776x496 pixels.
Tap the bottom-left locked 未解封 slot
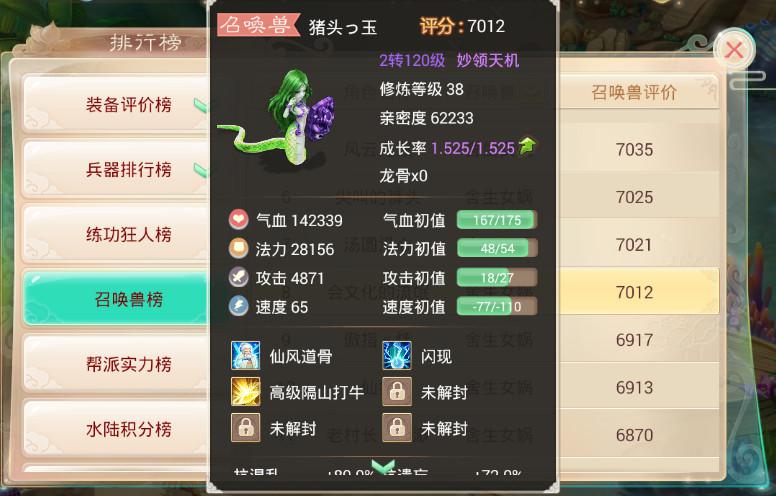245,427
